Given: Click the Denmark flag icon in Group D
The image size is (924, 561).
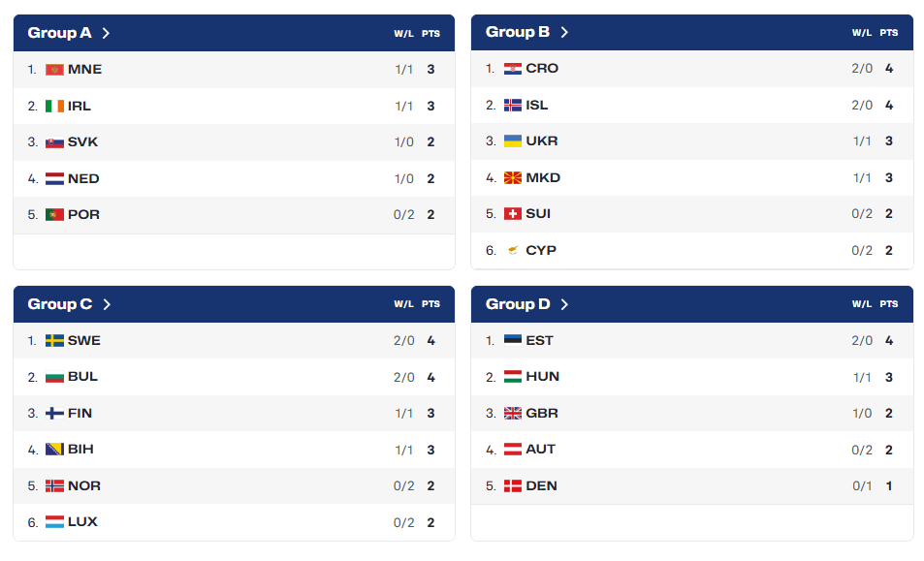Looking at the screenshot, I should coord(513,486).
